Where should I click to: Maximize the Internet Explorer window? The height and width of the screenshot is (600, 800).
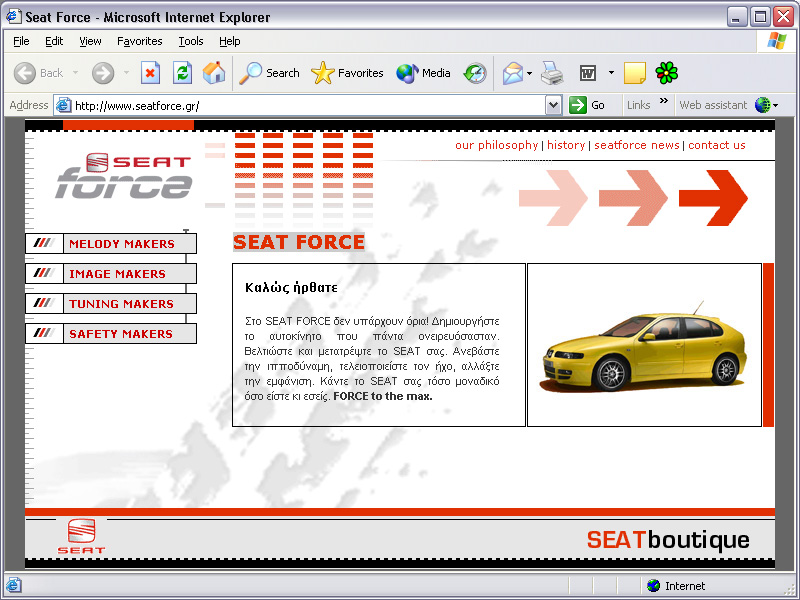click(x=760, y=17)
